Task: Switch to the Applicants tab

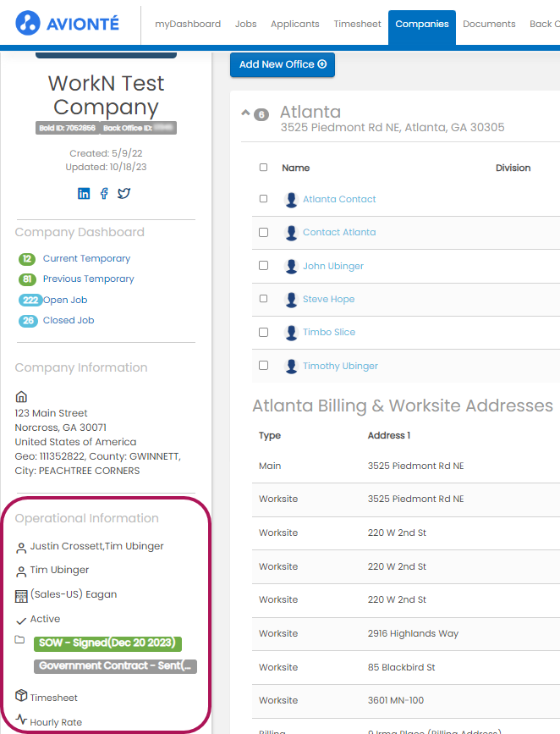Action: point(294,24)
